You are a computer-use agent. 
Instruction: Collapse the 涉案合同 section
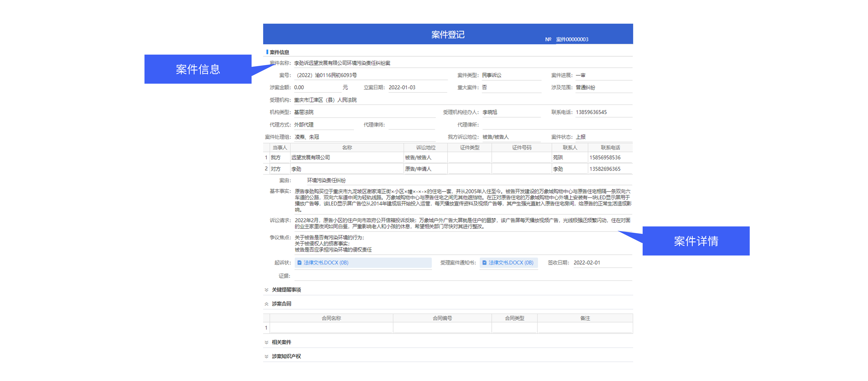(x=266, y=304)
